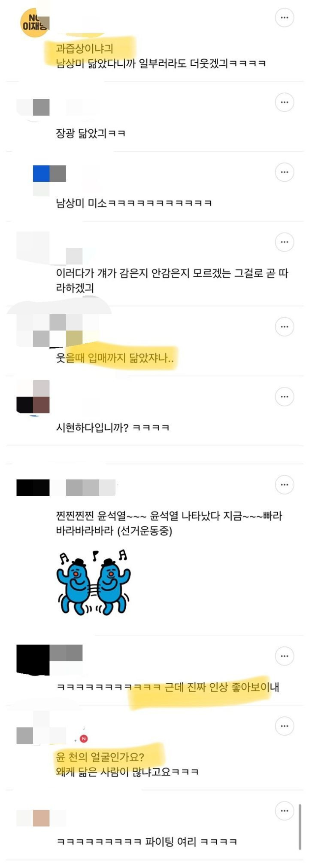This screenshot has width=309, height=868.
Task: Tap the ellipsis next to 찐찐찐찐 윤석열 comment
Action: [284, 485]
